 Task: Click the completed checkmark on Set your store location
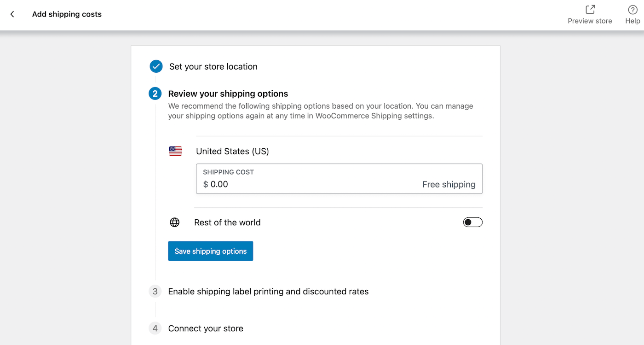[155, 66]
